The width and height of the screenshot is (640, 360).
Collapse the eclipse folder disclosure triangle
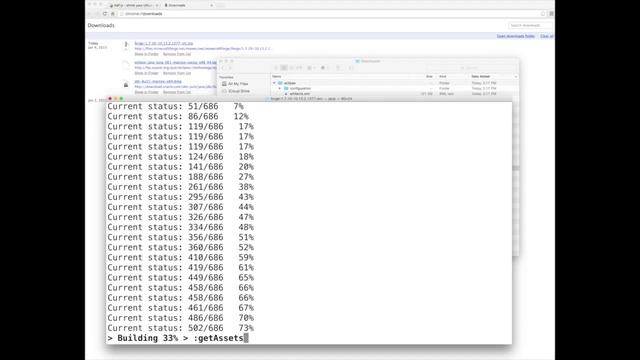tap(274, 83)
